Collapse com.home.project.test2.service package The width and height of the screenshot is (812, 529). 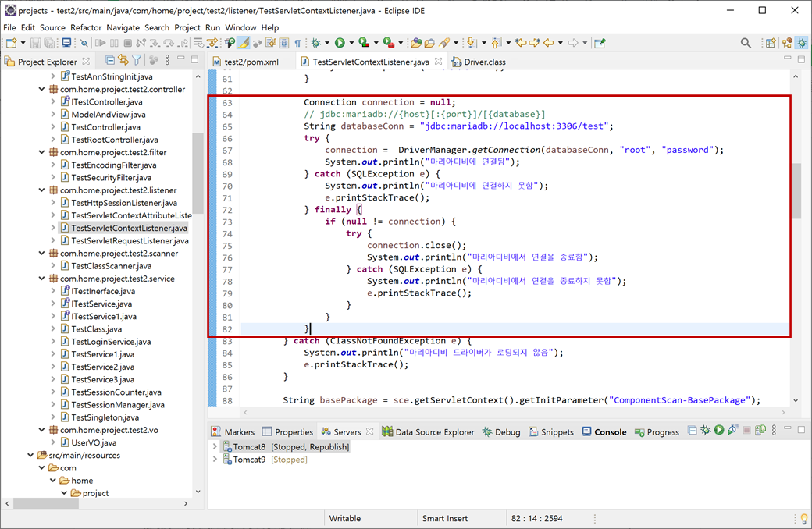tap(41, 279)
